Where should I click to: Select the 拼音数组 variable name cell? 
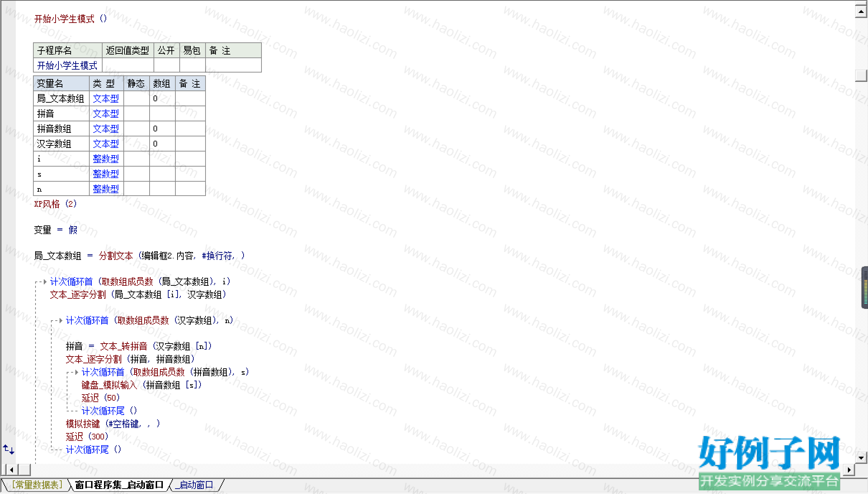click(61, 129)
